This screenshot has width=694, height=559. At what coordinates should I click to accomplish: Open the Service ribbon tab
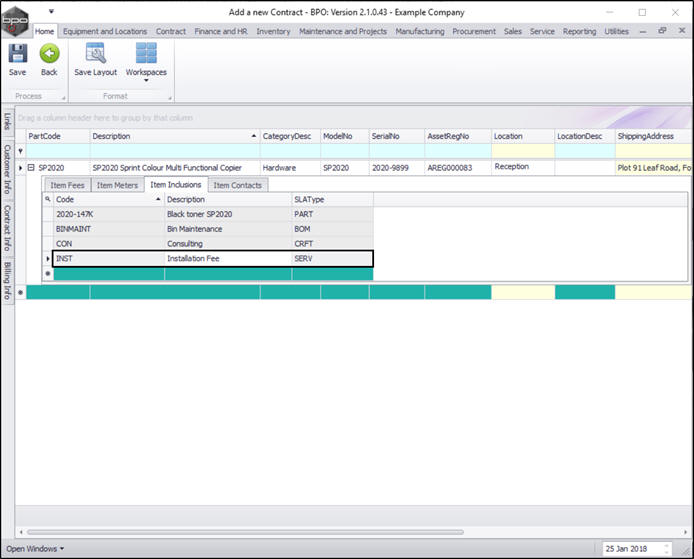[x=542, y=31]
